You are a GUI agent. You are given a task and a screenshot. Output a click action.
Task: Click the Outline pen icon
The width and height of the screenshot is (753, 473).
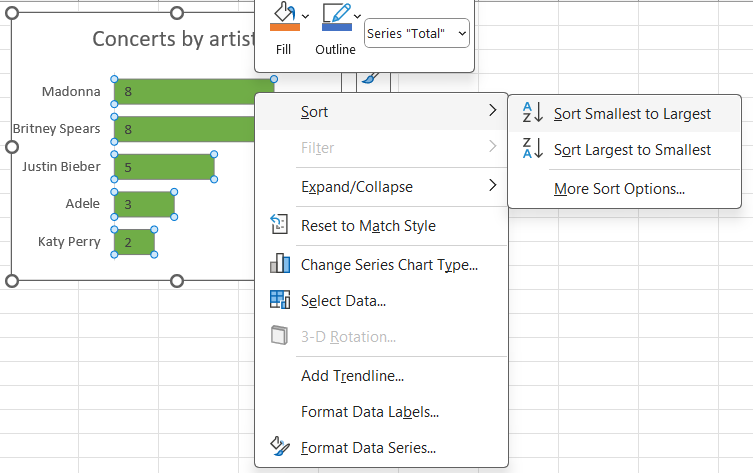[336, 14]
